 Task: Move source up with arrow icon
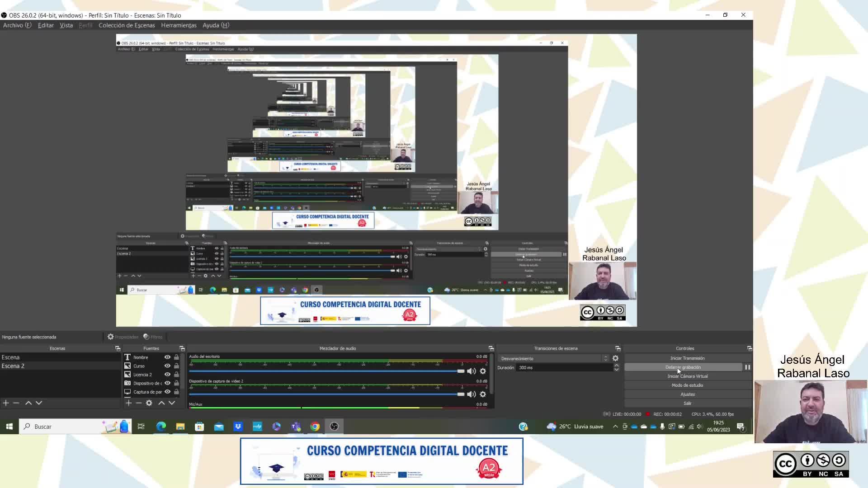(161, 403)
